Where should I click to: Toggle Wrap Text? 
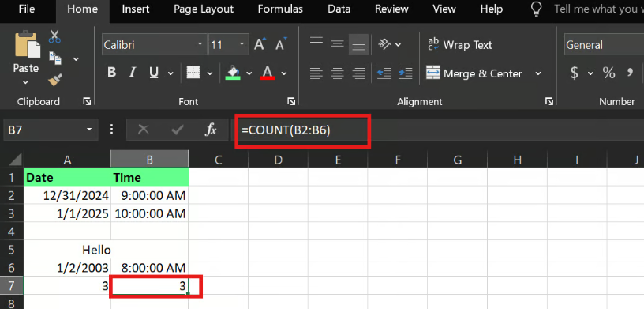tap(459, 44)
